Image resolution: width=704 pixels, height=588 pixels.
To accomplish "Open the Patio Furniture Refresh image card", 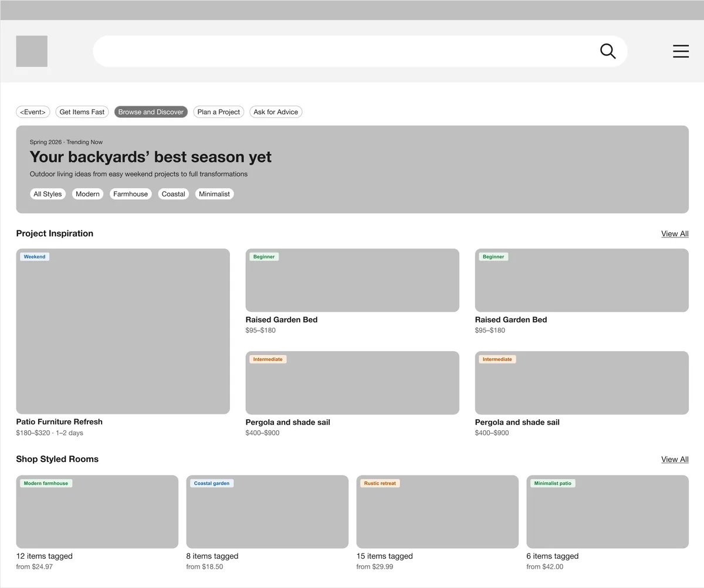I will point(123,331).
